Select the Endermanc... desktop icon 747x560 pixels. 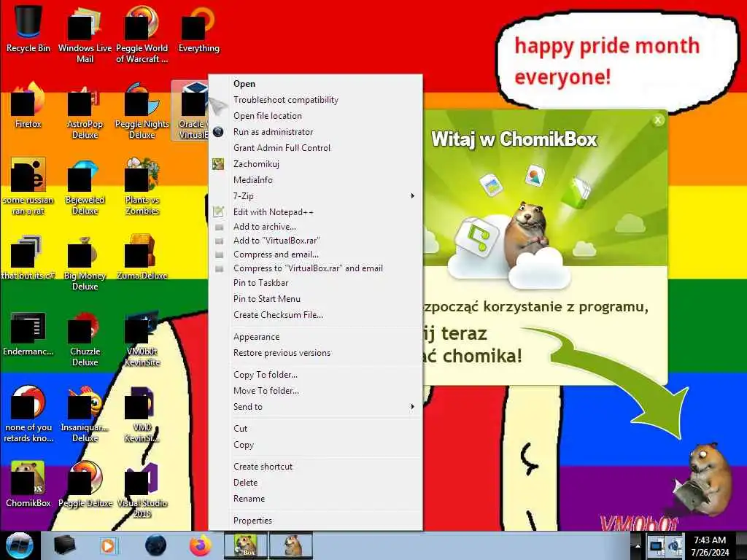[x=28, y=333]
